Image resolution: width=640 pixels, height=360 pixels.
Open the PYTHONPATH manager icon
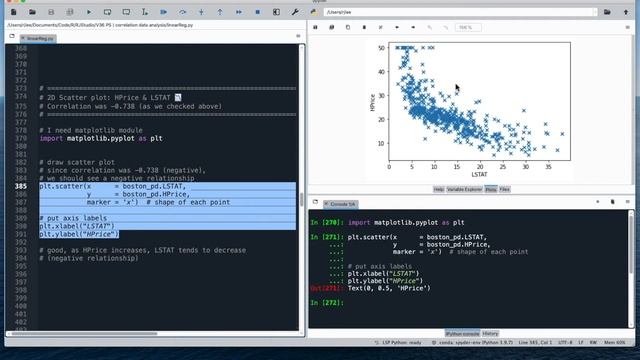[x=313, y=12]
